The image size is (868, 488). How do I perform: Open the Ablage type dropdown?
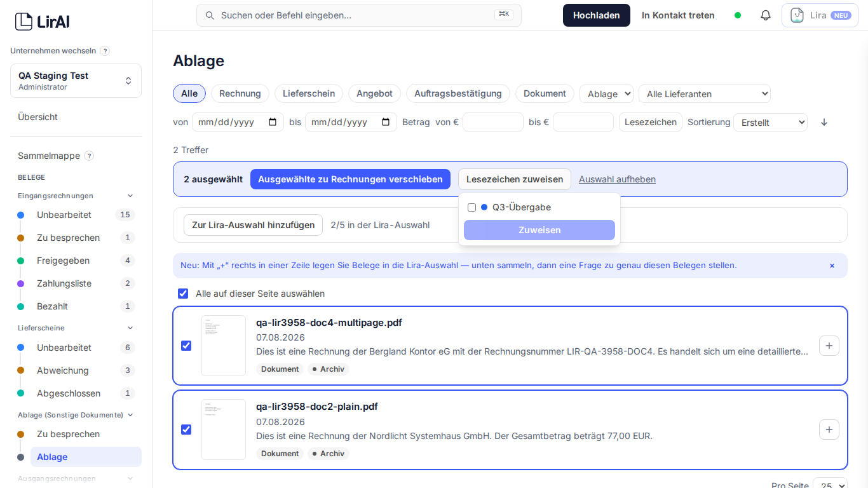[606, 94]
